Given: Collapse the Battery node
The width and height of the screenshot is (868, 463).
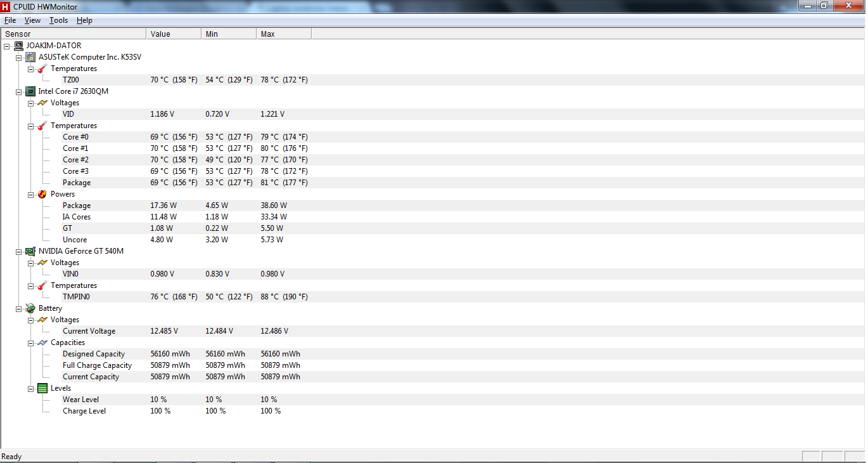Looking at the screenshot, I should (x=18, y=308).
